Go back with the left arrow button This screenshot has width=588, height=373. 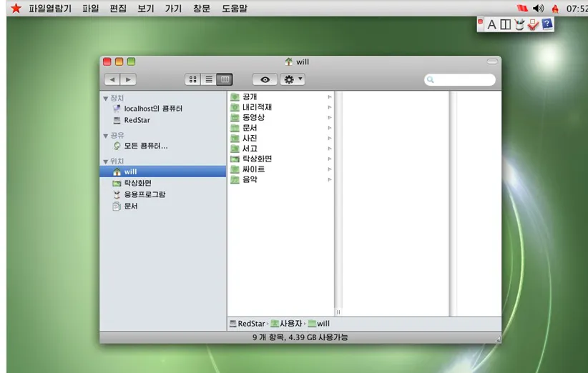(112, 80)
